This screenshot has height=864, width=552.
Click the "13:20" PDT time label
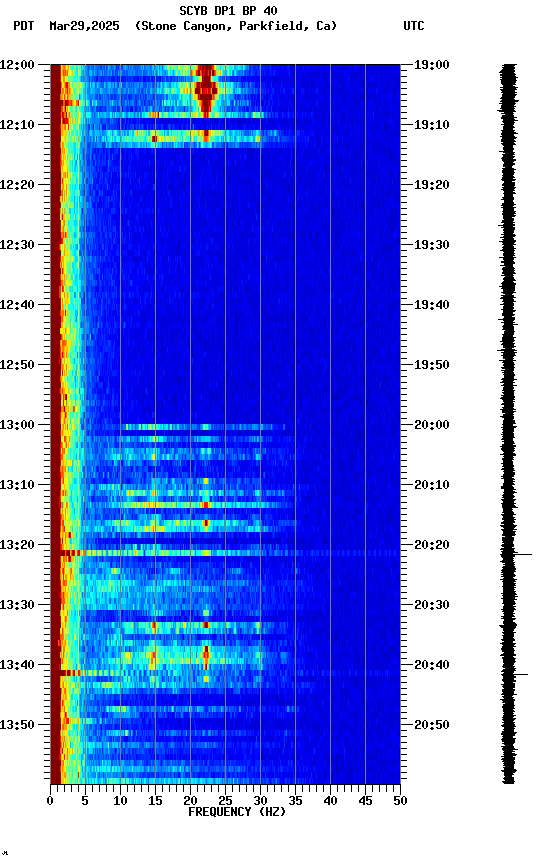(17, 545)
